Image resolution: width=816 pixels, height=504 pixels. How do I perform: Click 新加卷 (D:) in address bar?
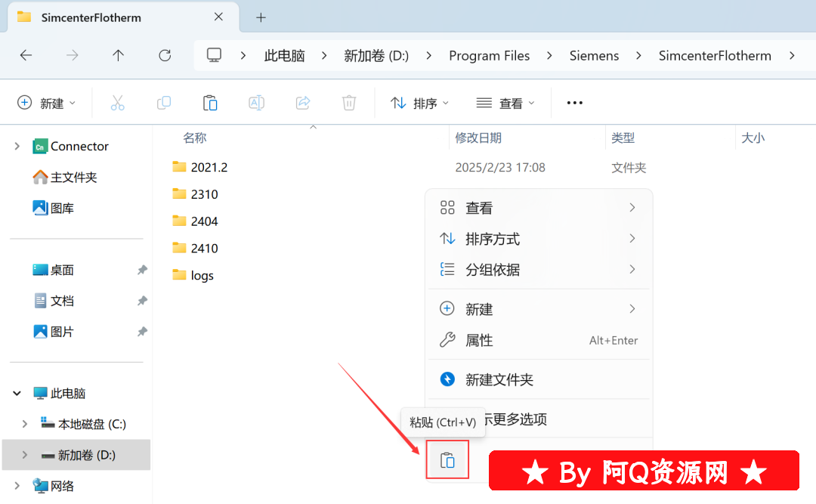(x=376, y=55)
